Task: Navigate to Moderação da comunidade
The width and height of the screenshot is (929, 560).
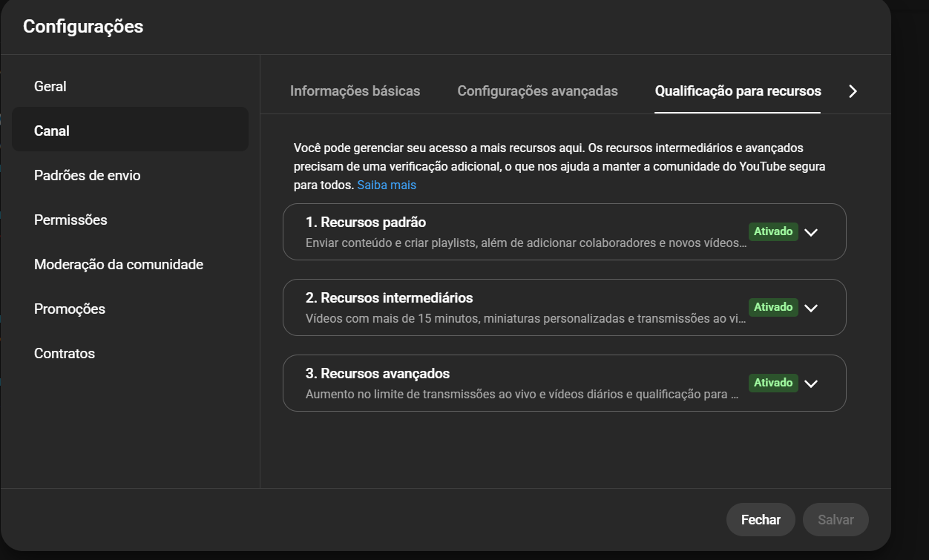Action: coord(119,265)
